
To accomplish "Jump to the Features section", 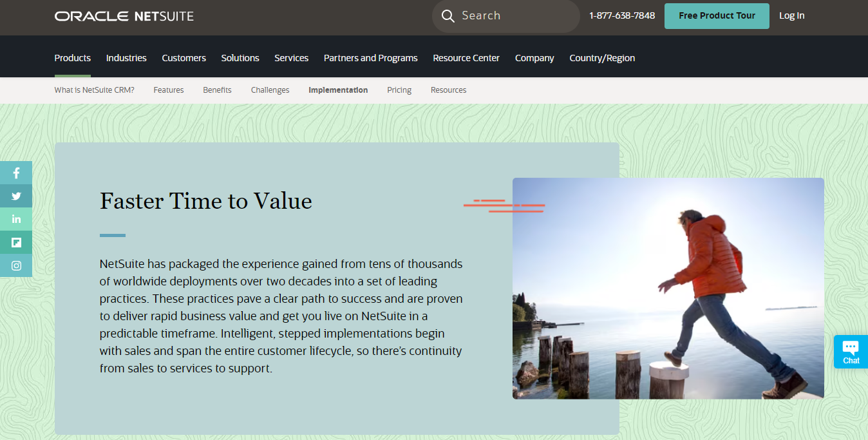I will [x=169, y=90].
